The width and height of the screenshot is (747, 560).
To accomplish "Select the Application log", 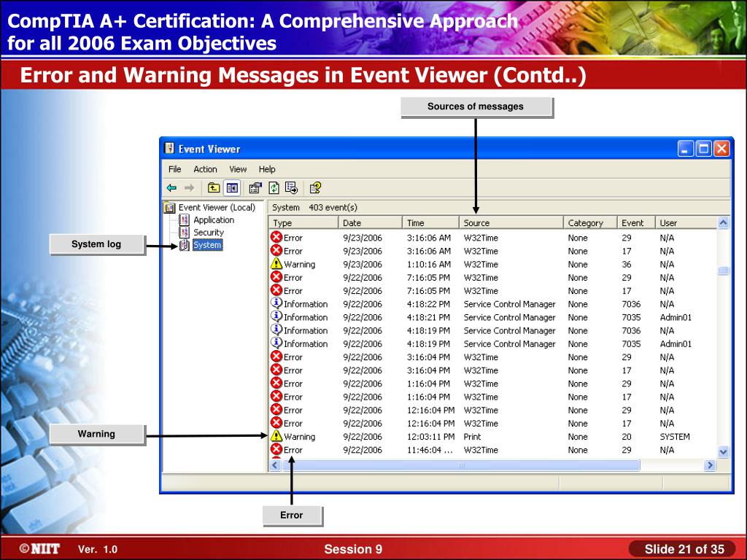I will [x=214, y=220].
